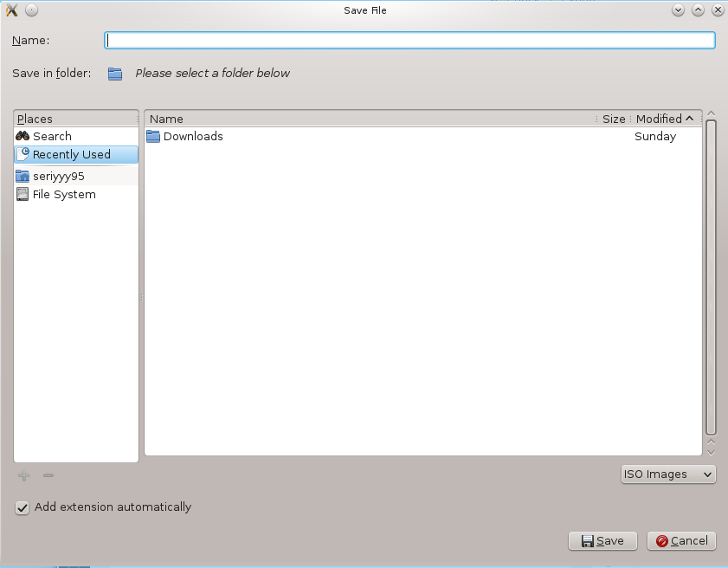Click the File System drive icon

point(23,194)
